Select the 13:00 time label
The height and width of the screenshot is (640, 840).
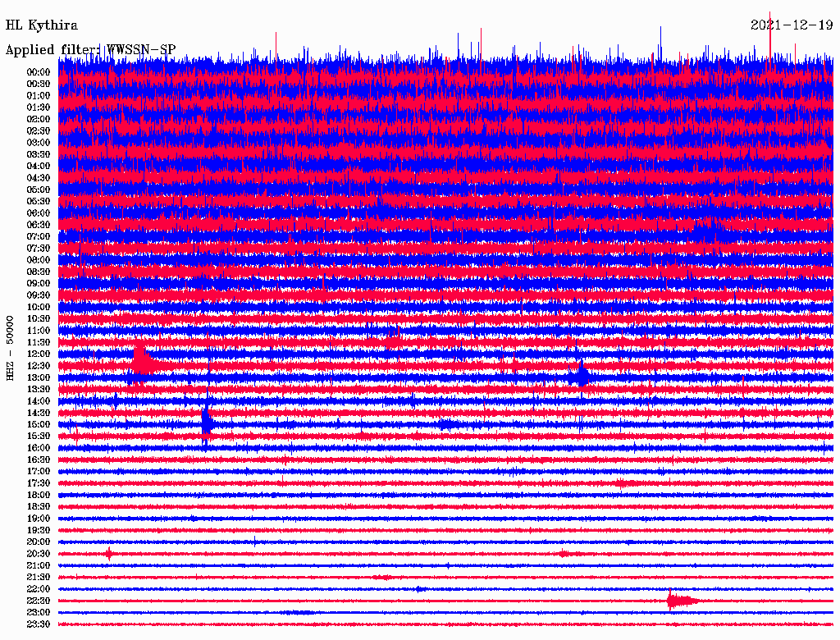click(x=39, y=377)
